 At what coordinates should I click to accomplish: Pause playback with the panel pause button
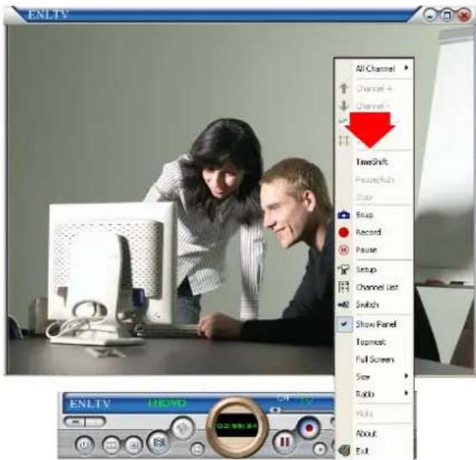click(284, 442)
